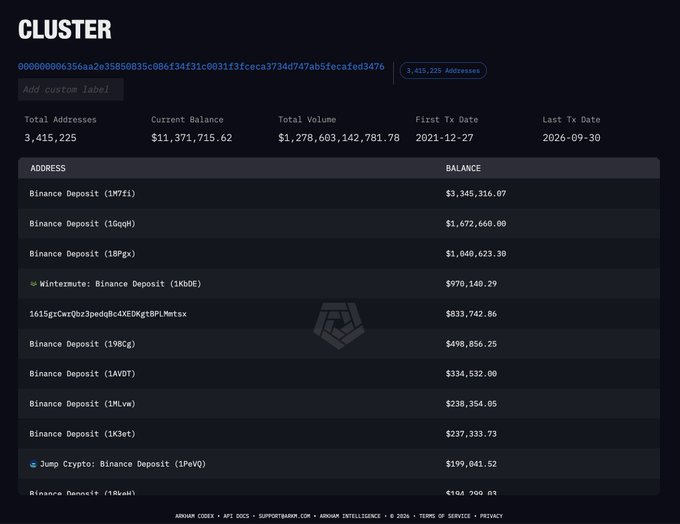Click the 3,415,225 Addresses badge
The image size is (680, 524).
point(443,71)
